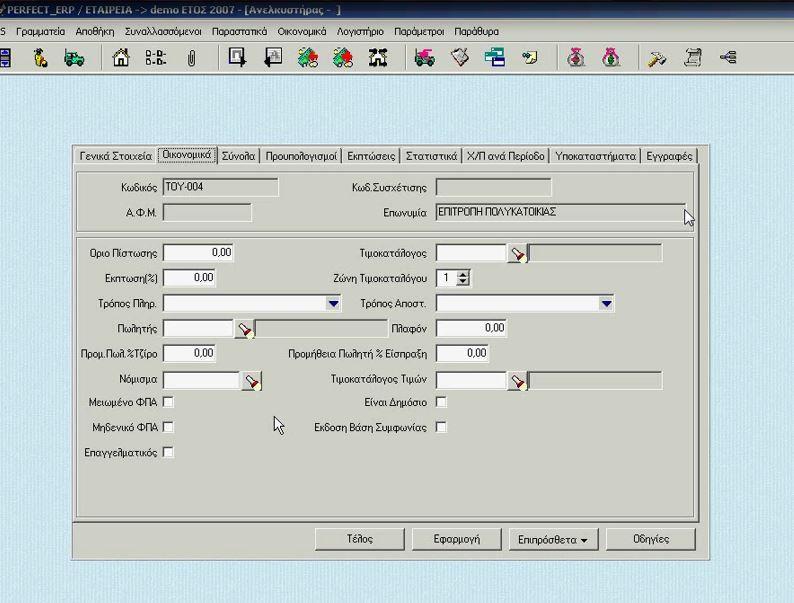Check the Είναι Δημόσιο box
Image resolution: width=794 pixels, height=603 pixels.
click(x=441, y=402)
